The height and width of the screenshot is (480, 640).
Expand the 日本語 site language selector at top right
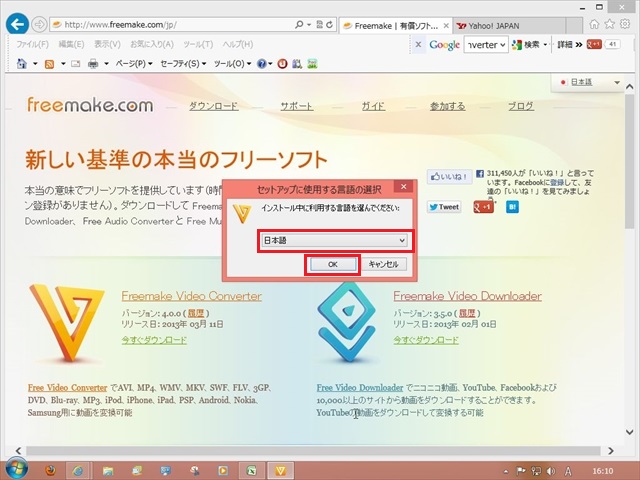[590, 82]
